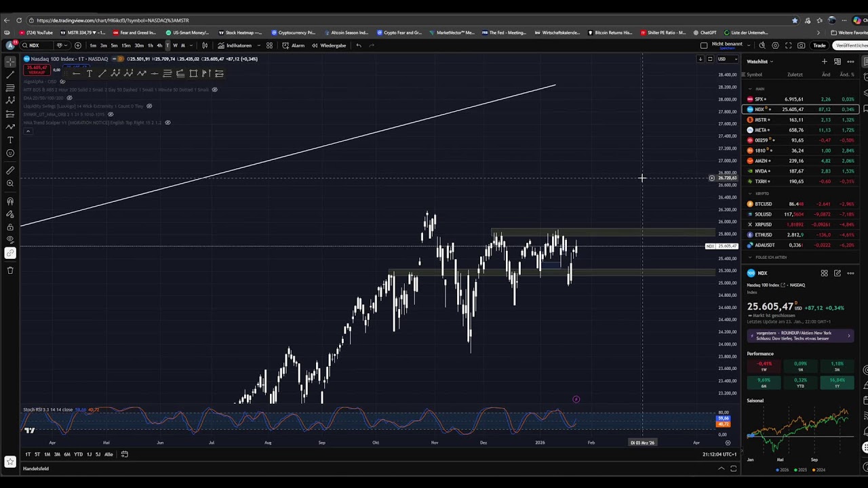This screenshot has width=868, height=488.
Task: Click the Trade button
Action: (x=820, y=45)
